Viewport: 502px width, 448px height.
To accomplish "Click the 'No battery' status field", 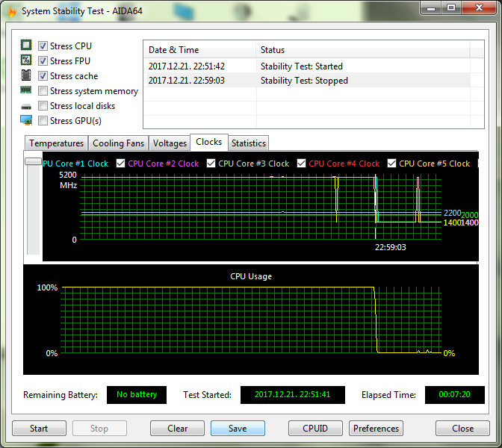I will (137, 394).
